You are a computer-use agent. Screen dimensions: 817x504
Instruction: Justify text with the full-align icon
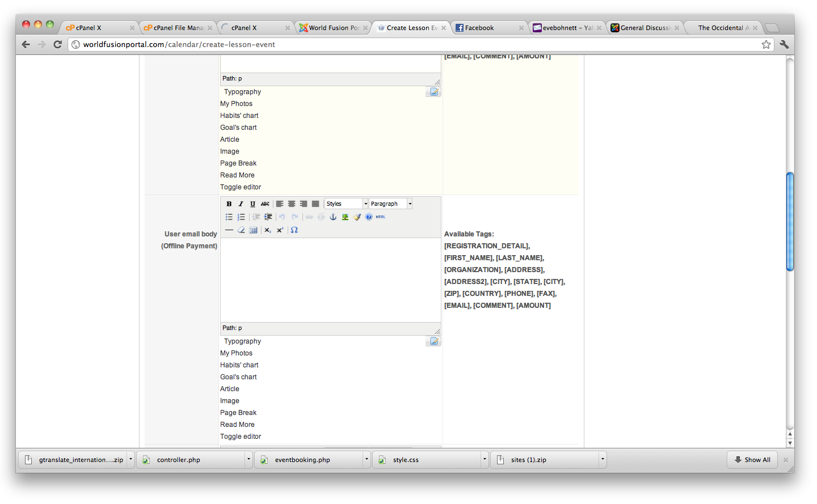point(315,204)
